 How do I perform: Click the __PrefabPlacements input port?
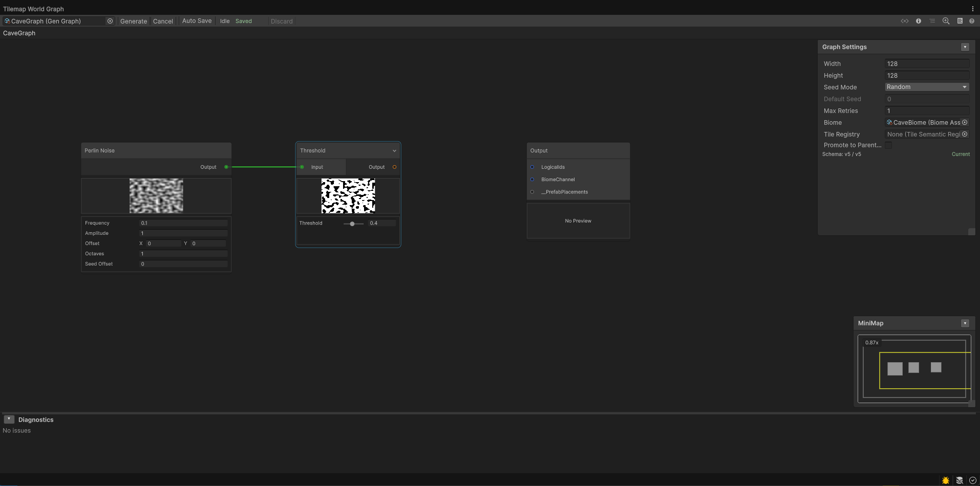tap(532, 192)
